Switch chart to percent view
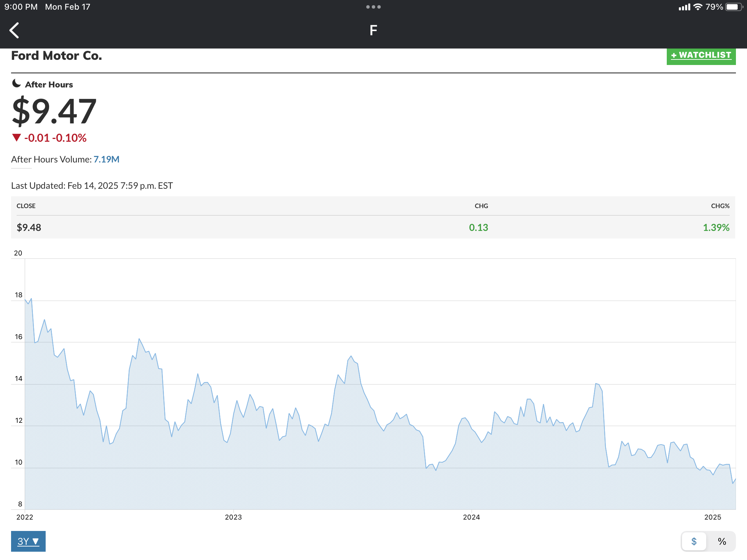The image size is (747, 560). [722, 541]
